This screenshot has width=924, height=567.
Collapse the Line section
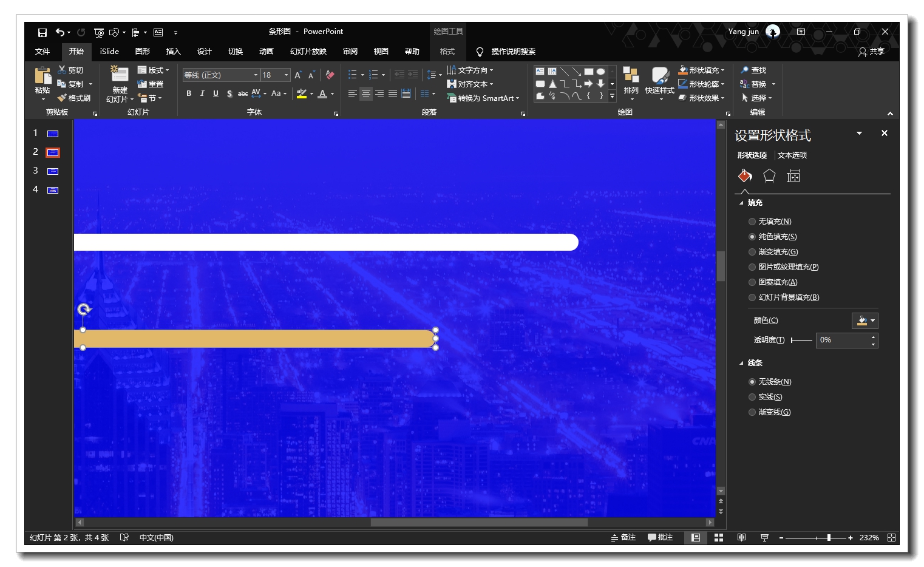click(741, 364)
